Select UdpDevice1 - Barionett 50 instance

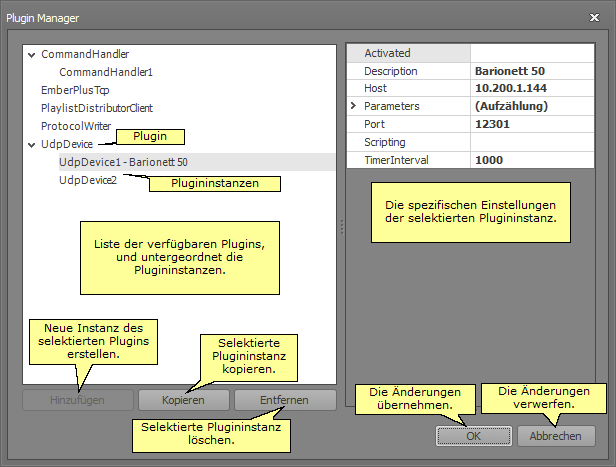pos(197,162)
